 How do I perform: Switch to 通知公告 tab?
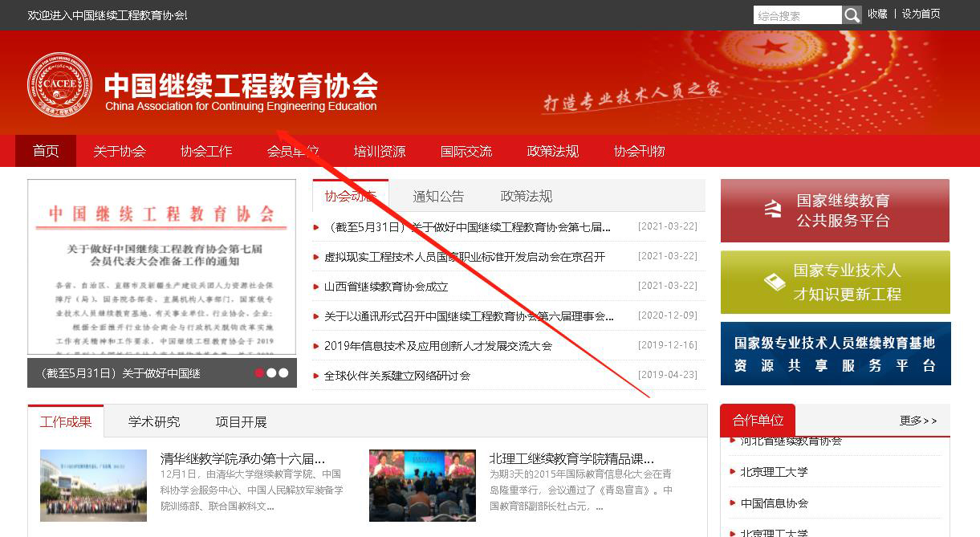coord(438,196)
